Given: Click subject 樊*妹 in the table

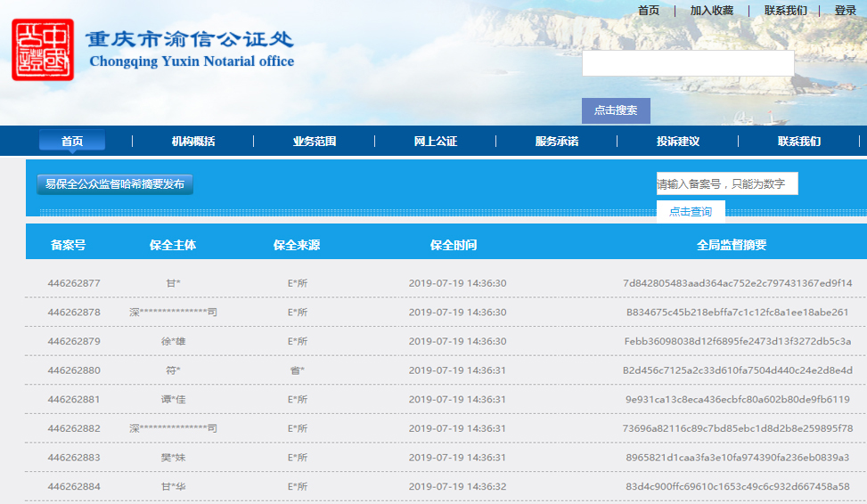Looking at the screenshot, I should (173, 457).
